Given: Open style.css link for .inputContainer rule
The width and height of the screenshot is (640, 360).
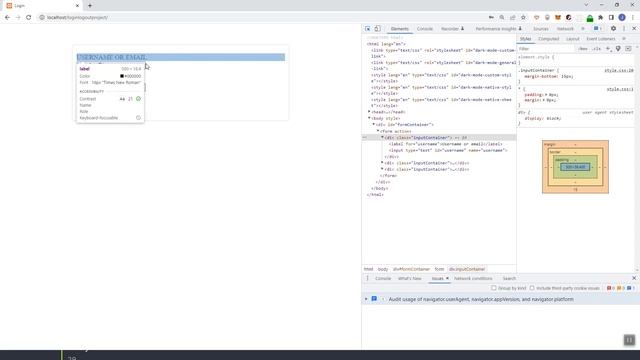Looking at the screenshot, I should point(619,71).
